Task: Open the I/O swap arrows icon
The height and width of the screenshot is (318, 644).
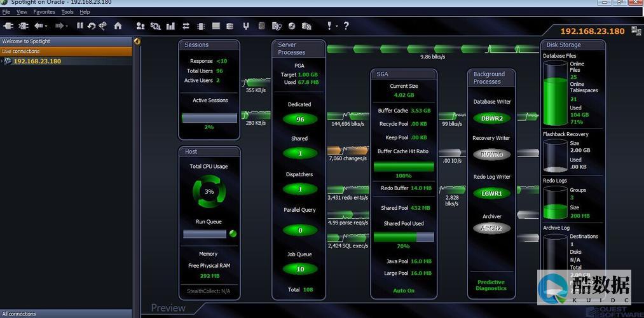Action: click(x=186, y=26)
